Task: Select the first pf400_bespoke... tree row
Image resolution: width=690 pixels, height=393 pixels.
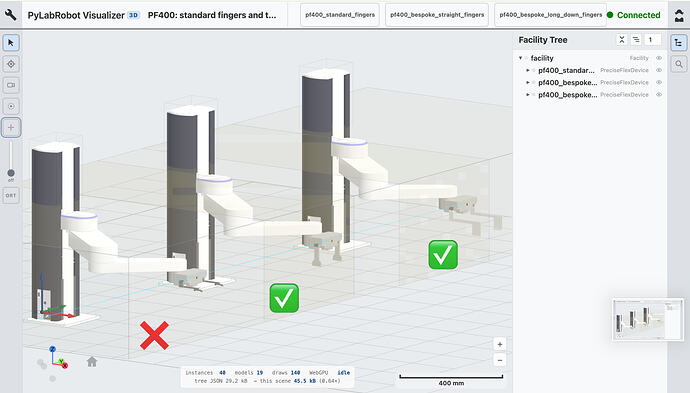Action: pos(590,82)
